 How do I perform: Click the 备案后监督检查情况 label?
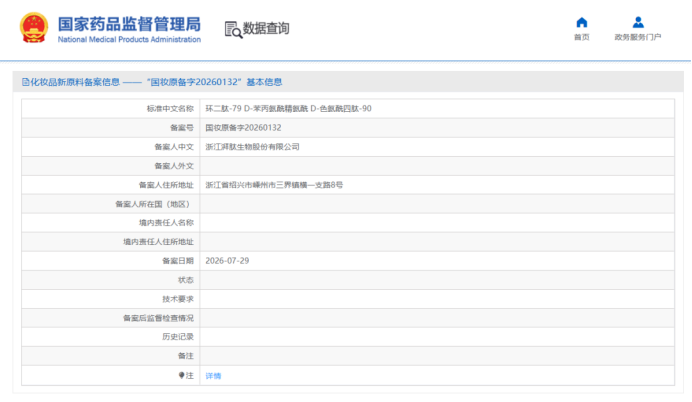click(x=158, y=318)
